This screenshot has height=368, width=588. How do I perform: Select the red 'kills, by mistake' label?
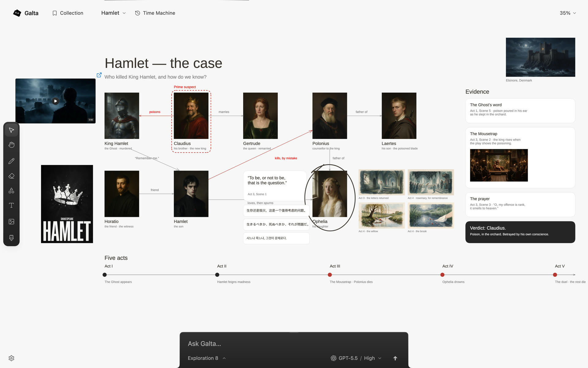click(286, 158)
